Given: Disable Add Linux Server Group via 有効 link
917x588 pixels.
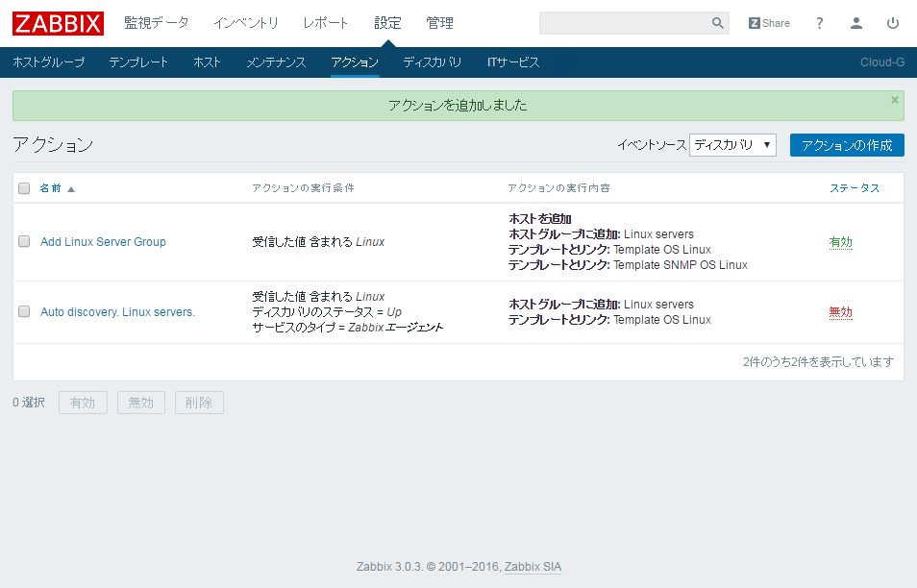Looking at the screenshot, I should [x=840, y=241].
